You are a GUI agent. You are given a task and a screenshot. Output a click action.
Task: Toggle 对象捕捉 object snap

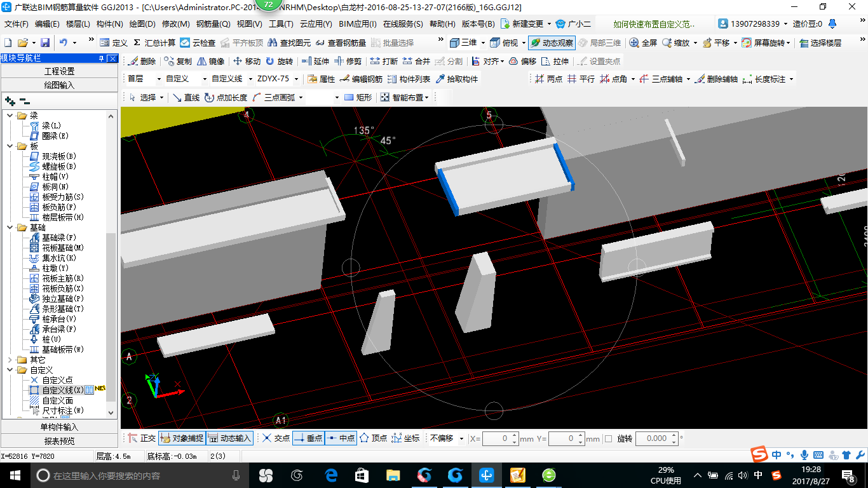point(182,438)
